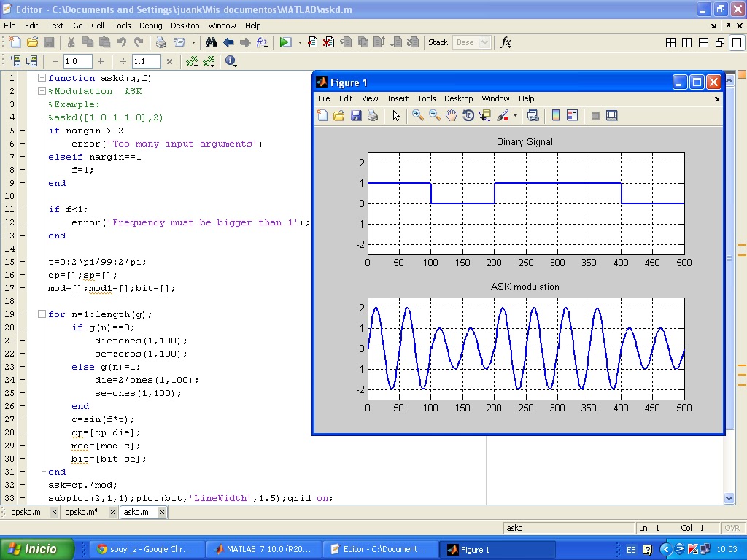Click the ES language indicator in tray
Screen dimensions: 747x560
tap(631, 550)
